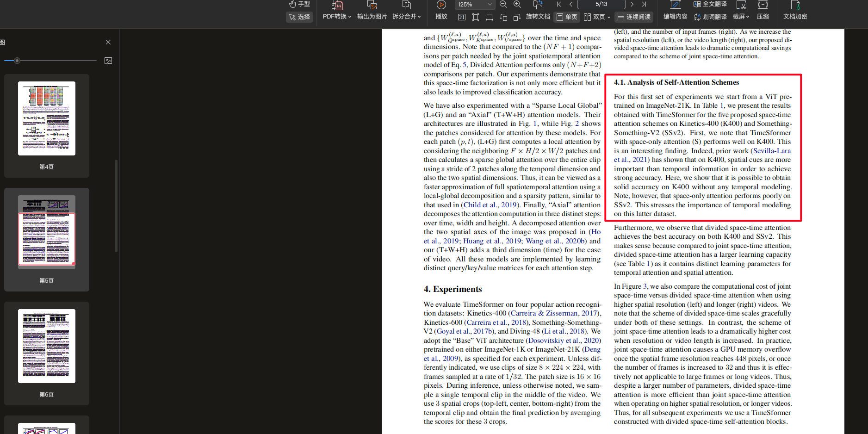Click the zoom in magnifier icon
Screen dimensions: 868x434
click(517, 5)
